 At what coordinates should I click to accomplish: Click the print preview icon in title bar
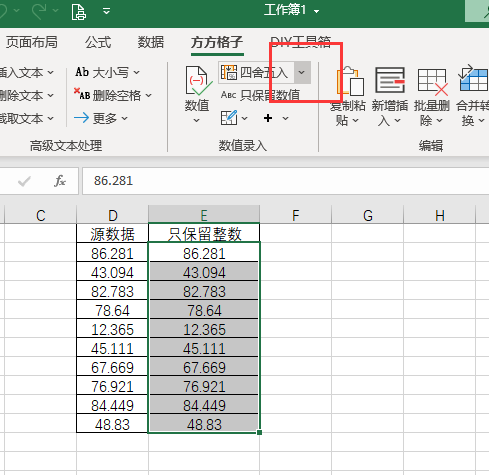coord(79,11)
